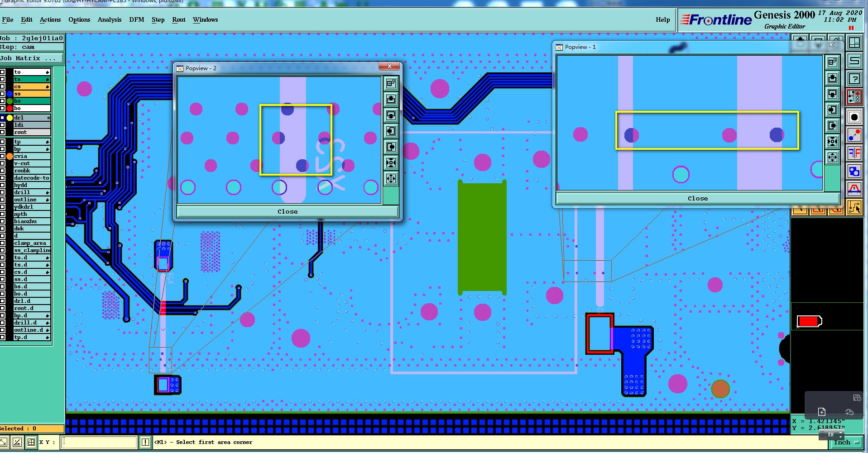Click the blue-to-red dot move icon
Screen dimensions: 868x453
point(854,135)
